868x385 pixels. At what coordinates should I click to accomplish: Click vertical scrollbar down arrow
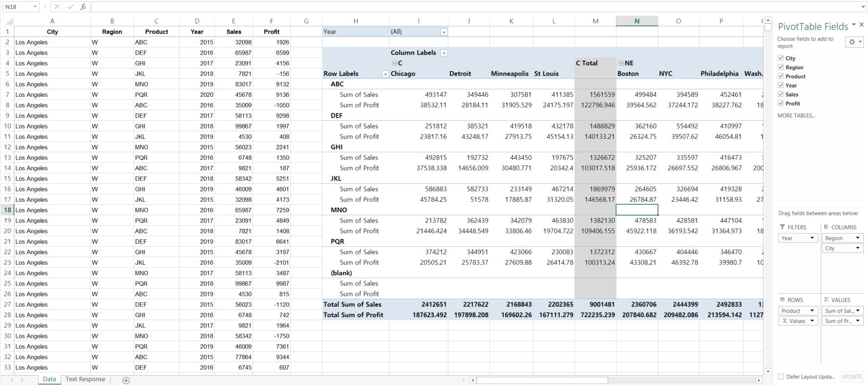tap(768, 371)
